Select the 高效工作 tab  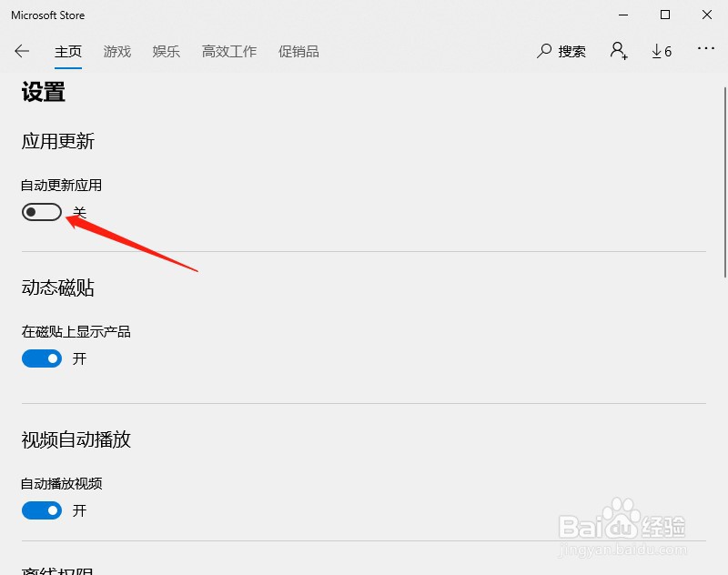point(229,51)
